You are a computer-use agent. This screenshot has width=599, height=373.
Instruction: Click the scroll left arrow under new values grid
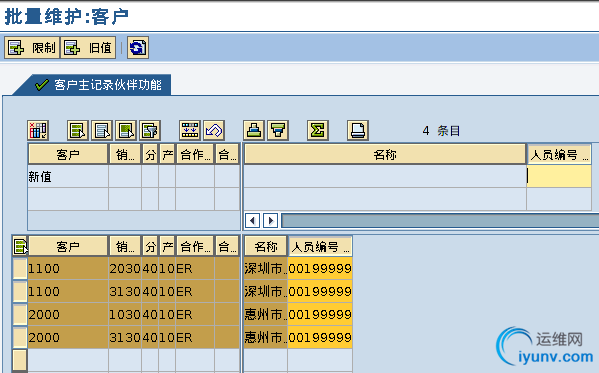coord(252,221)
